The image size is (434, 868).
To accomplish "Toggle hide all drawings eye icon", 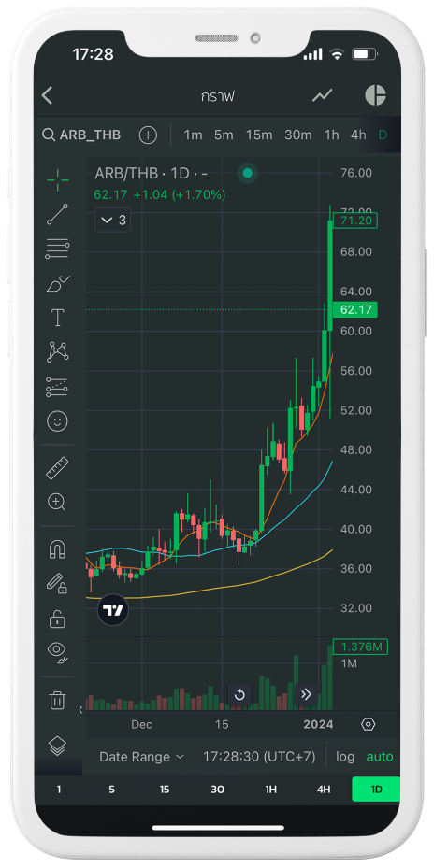I will (x=57, y=653).
